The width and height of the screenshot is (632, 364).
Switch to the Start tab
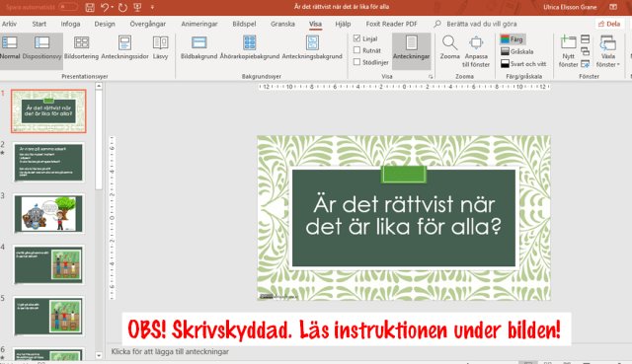click(39, 24)
